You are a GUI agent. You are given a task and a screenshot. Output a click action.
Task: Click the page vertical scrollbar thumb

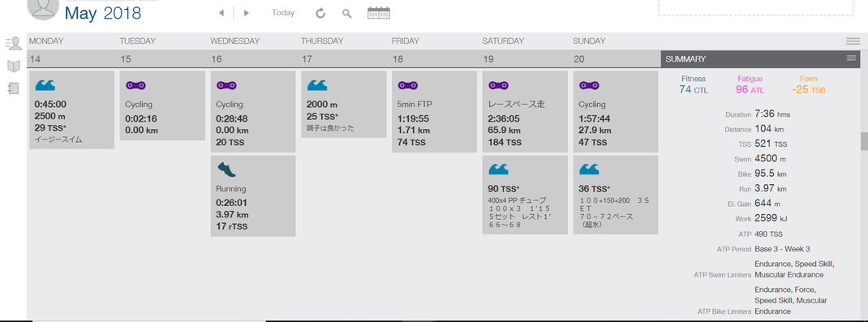(864, 141)
